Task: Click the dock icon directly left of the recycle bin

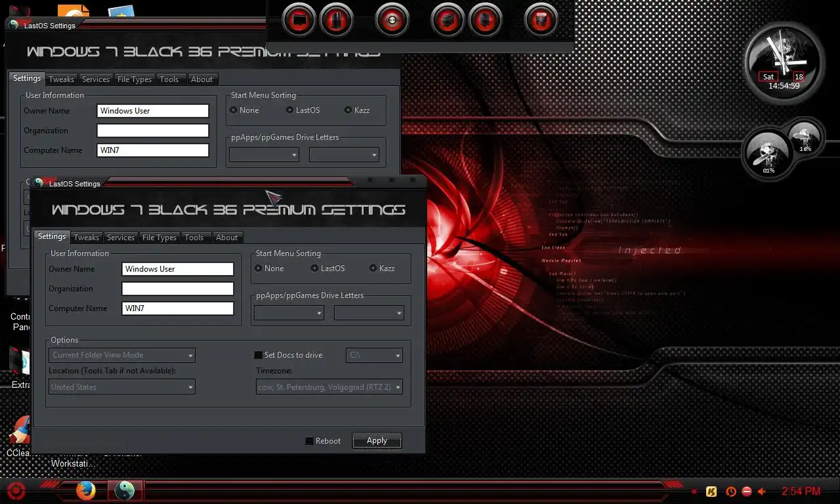Action: [x=486, y=20]
